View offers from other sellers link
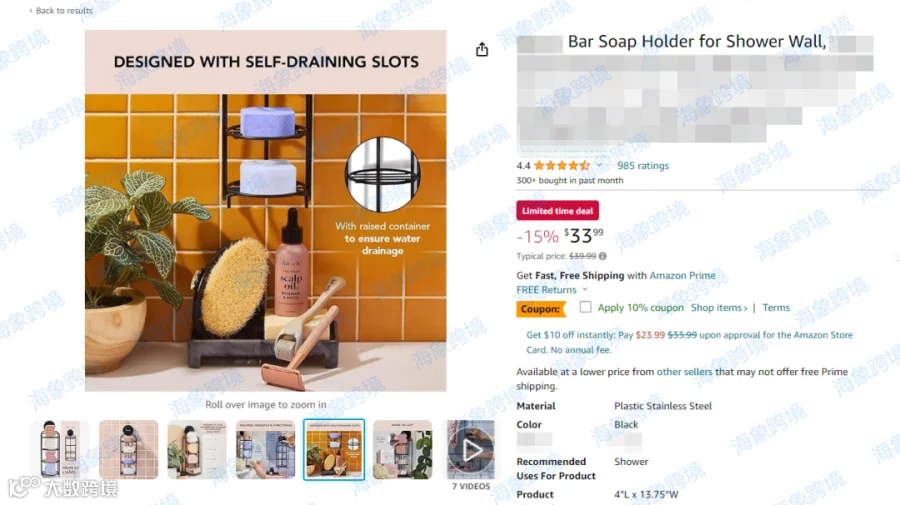 (684, 371)
